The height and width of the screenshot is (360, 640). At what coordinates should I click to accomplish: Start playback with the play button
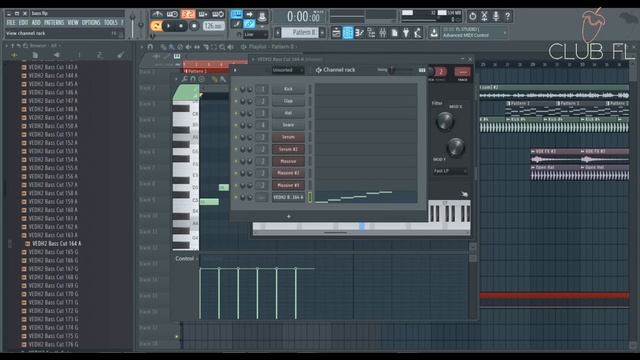[x=168, y=26]
